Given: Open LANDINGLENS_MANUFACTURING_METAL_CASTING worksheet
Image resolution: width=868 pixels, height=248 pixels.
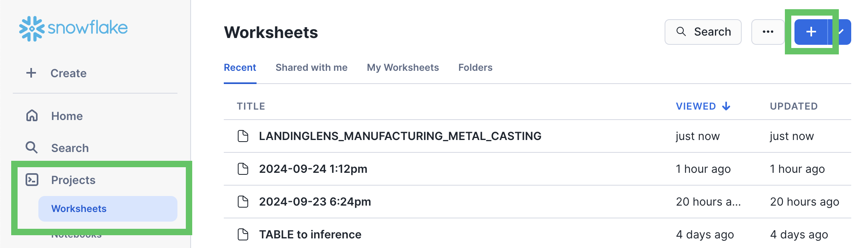Looking at the screenshot, I should pyautogui.click(x=400, y=136).
